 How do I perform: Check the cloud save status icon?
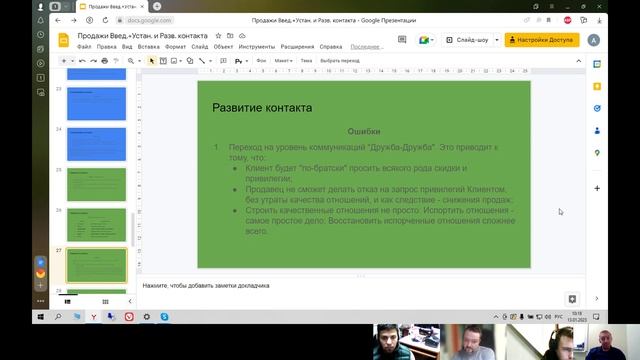tap(242, 36)
